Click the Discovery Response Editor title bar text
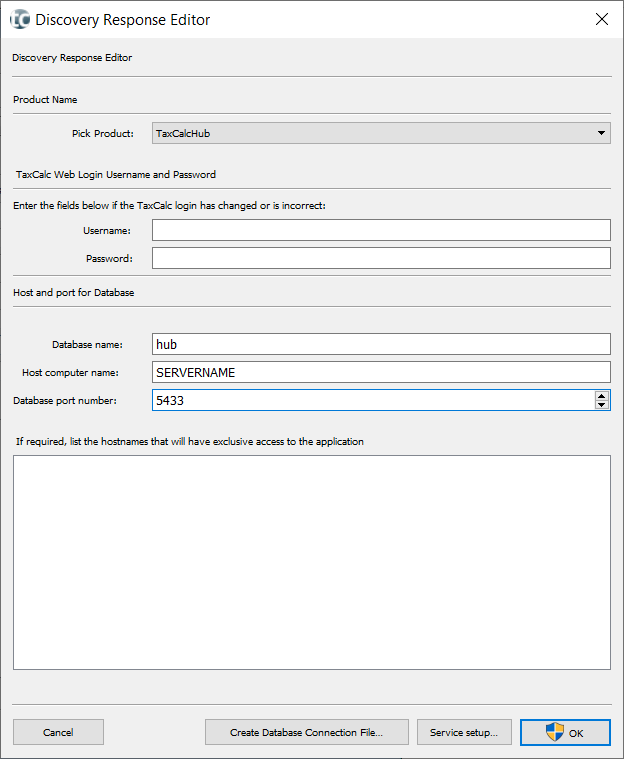 [123, 19]
